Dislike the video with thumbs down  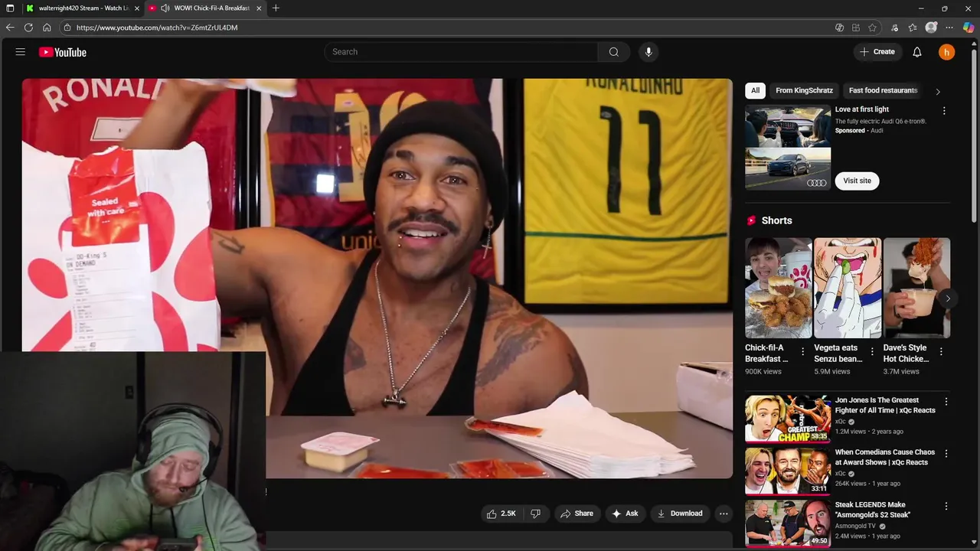pyautogui.click(x=536, y=514)
